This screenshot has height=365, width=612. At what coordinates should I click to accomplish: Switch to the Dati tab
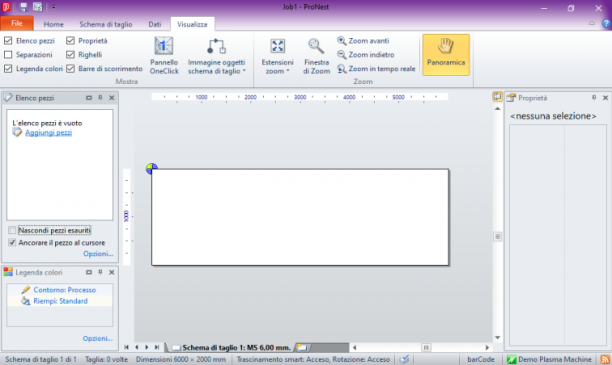155,24
